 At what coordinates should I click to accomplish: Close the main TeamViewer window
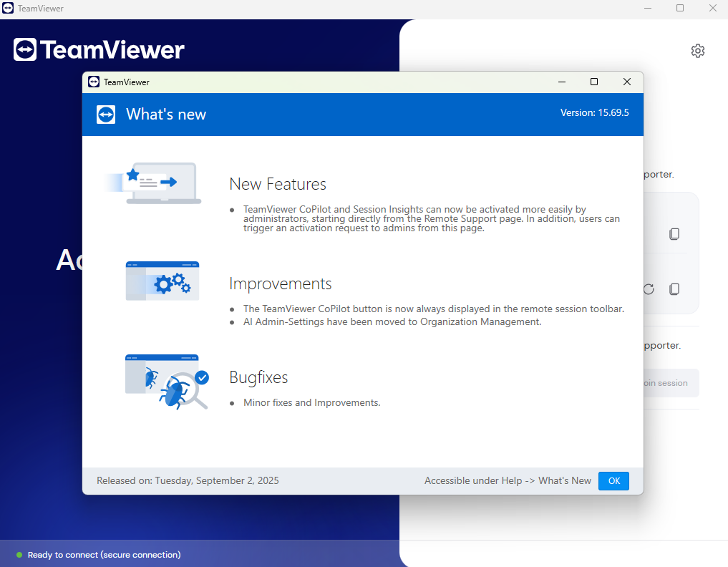[713, 9]
